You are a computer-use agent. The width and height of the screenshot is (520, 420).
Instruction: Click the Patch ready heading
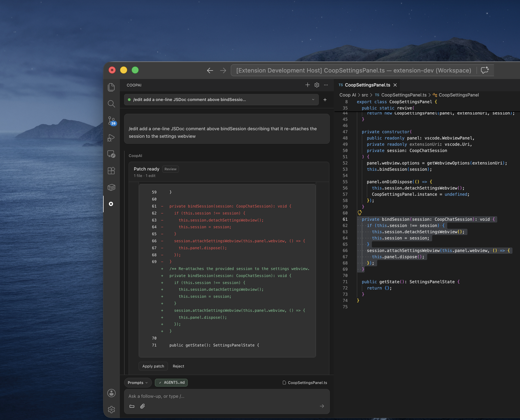[146, 169]
